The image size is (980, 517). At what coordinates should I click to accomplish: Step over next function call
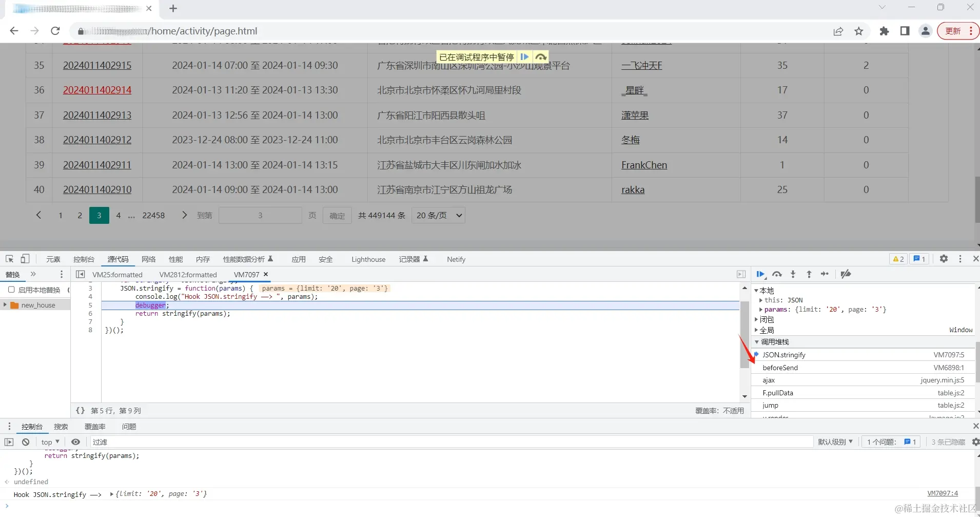coord(777,274)
